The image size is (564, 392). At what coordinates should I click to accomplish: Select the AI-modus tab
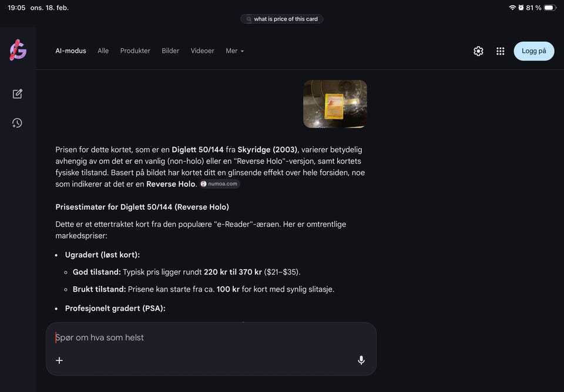(71, 51)
